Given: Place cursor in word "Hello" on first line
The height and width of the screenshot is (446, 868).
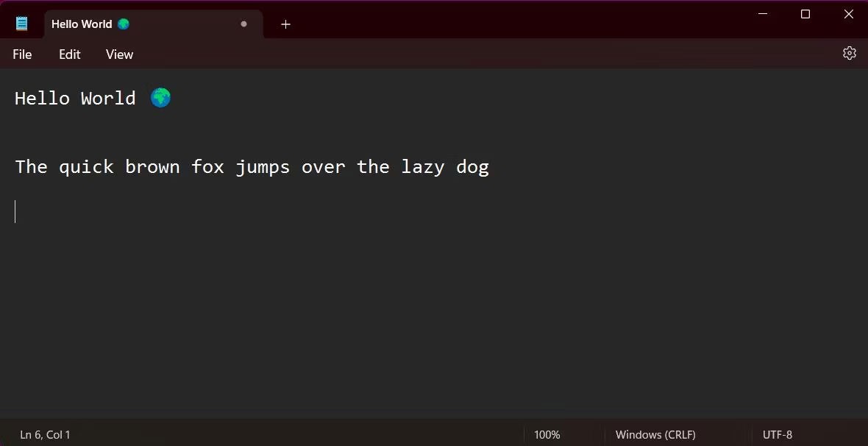Looking at the screenshot, I should tap(42, 99).
